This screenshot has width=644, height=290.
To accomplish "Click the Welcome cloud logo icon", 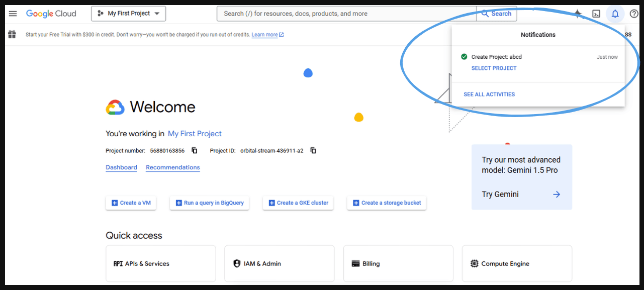I will coord(115,107).
